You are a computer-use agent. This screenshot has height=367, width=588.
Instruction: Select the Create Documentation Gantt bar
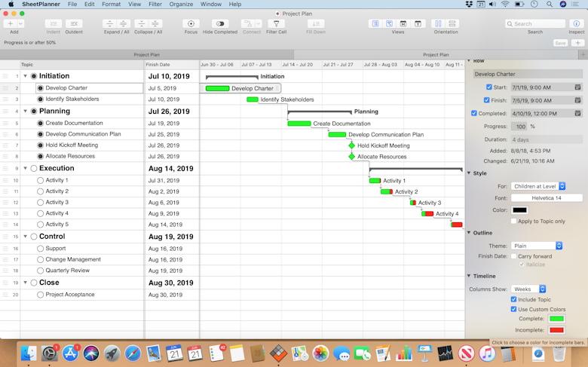tap(299, 124)
